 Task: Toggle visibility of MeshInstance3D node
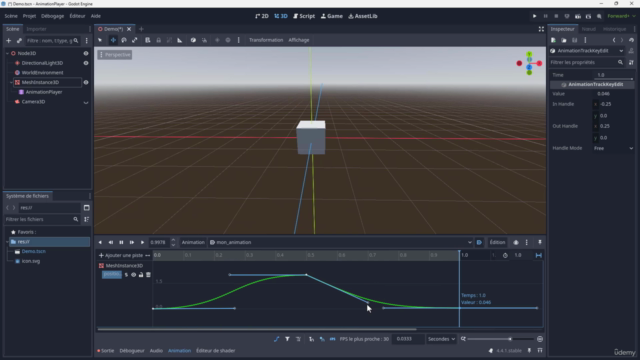[x=86, y=82]
